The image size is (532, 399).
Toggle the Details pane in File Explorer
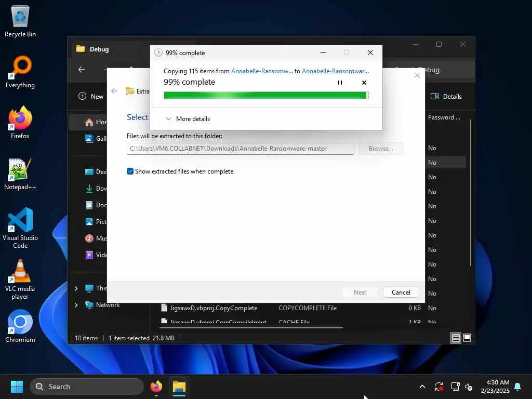(446, 96)
